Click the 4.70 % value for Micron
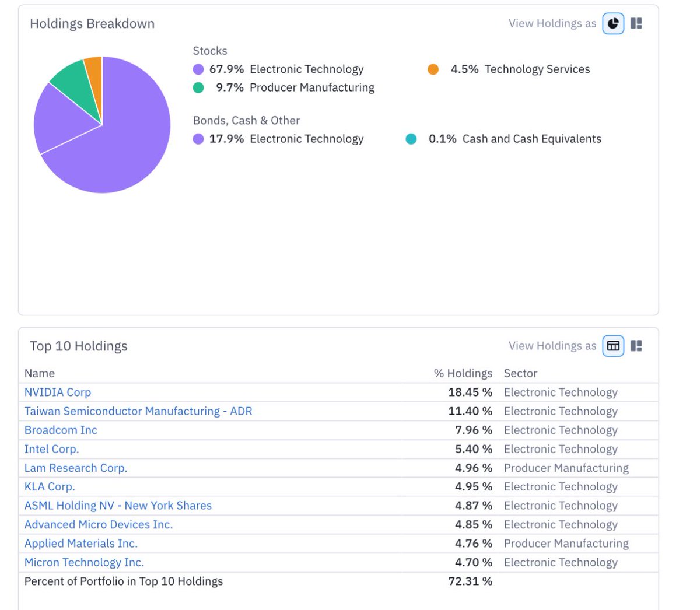This screenshot has width=700, height=610. click(474, 562)
